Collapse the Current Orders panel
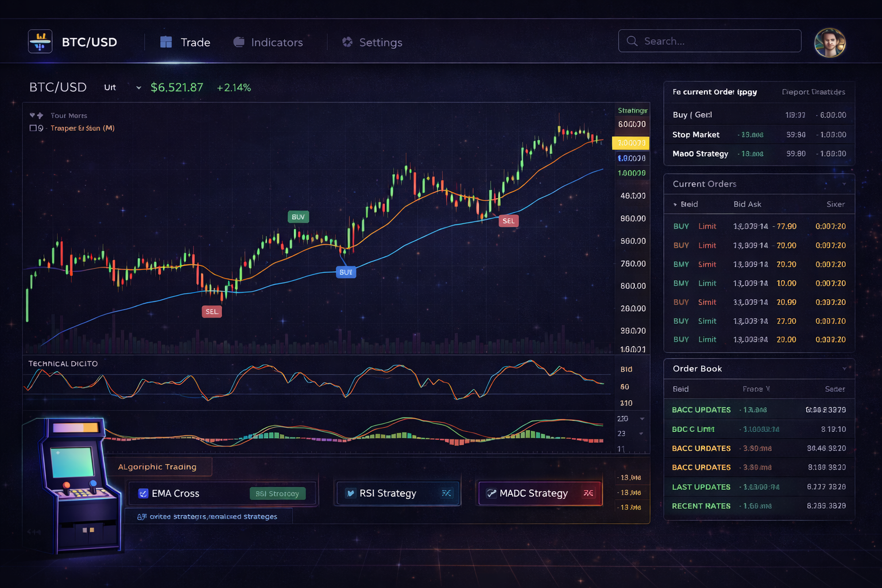The image size is (882, 588). coord(843,184)
